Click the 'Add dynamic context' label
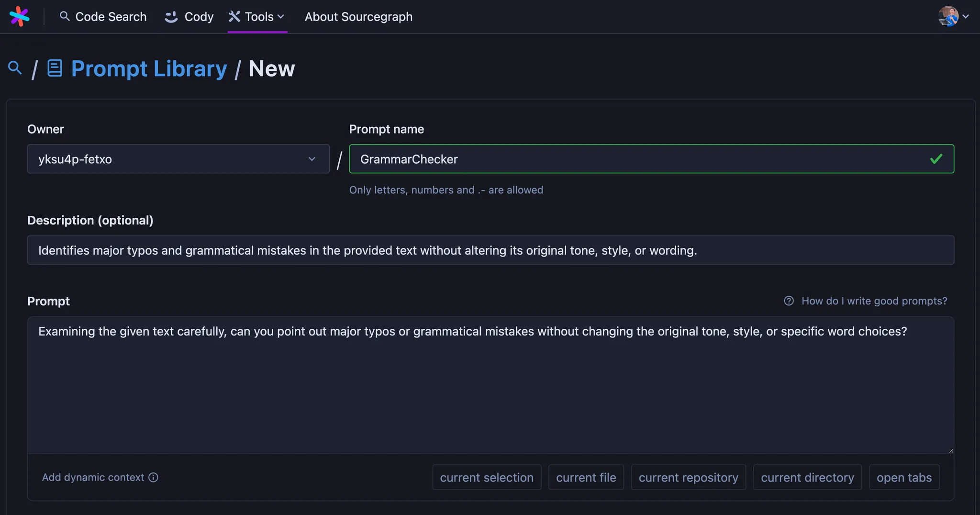Screen dimensions: 980x515 pyautogui.click(x=93, y=477)
